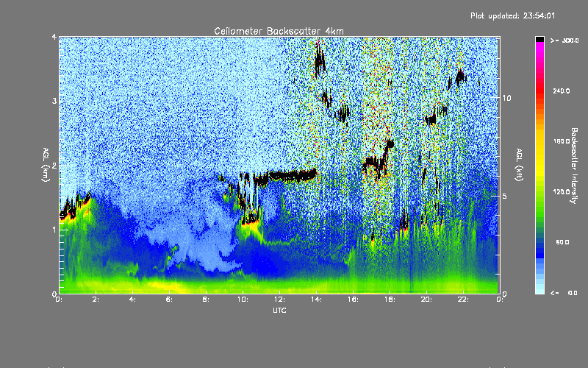This screenshot has height=368, width=588.
Task: Click the '2' km tick label on the left axis
Action: tap(54, 165)
